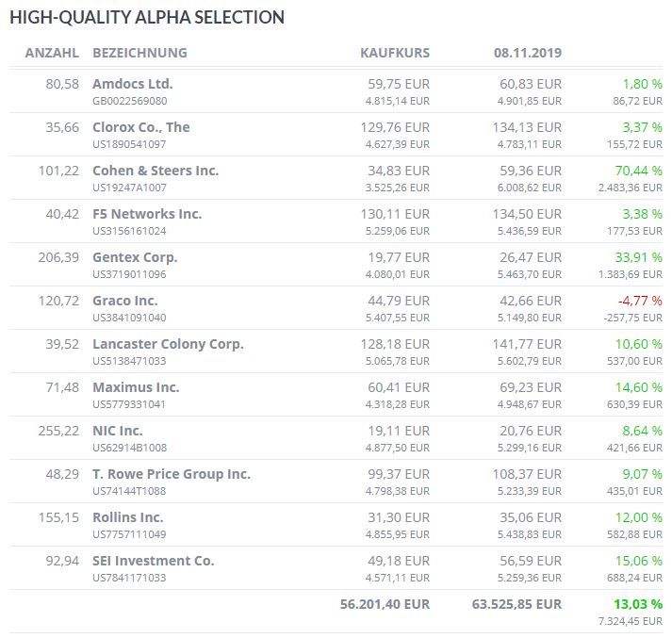Click the HIGH-QUALITY ALPHA SELECTION heading
The image size is (672, 638).
[x=147, y=18]
